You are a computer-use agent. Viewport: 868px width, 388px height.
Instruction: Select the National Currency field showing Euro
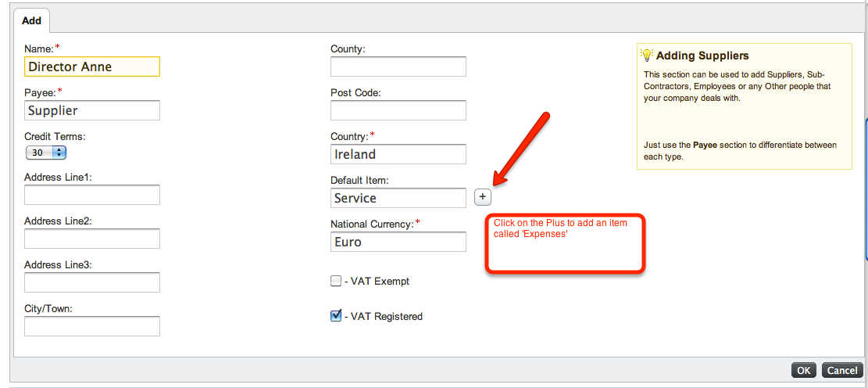pos(398,242)
